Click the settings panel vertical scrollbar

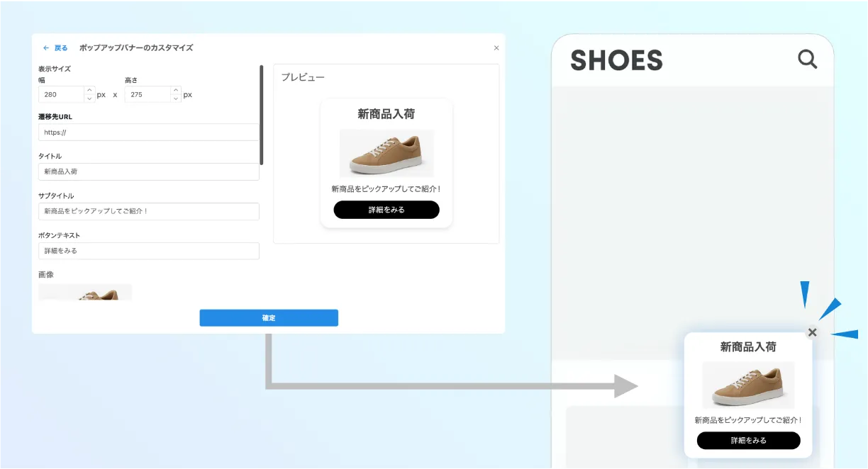click(x=262, y=115)
